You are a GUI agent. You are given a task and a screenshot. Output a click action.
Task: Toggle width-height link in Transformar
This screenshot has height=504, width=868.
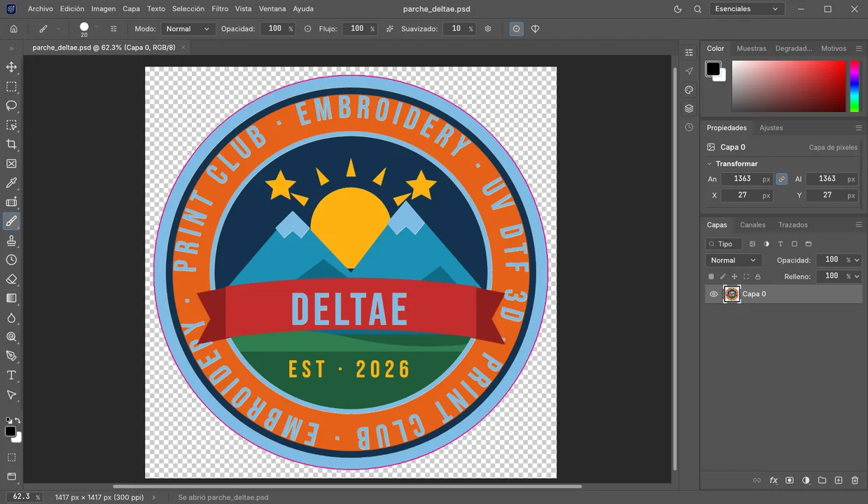[x=782, y=179]
